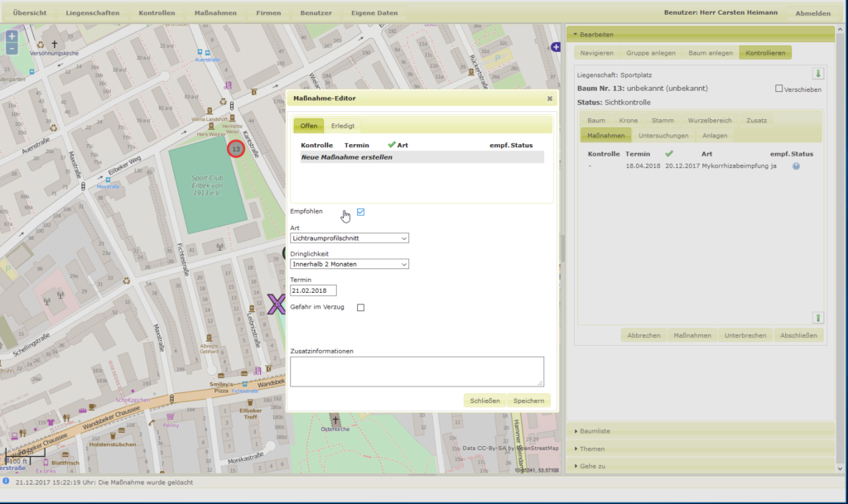Image resolution: width=848 pixels, height=504 pixels.
Task: Click the Abschließen button
Action: pyautogui.click(x=799, y=335)
